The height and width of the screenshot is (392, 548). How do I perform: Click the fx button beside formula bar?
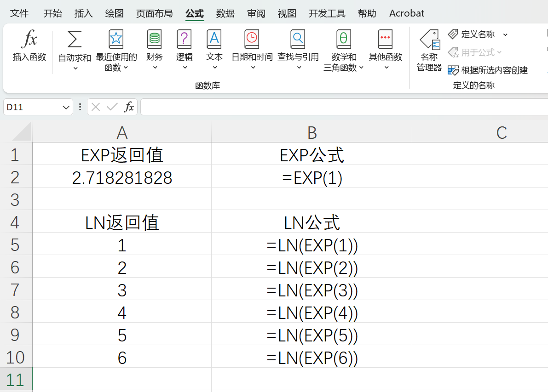[129, 107]
